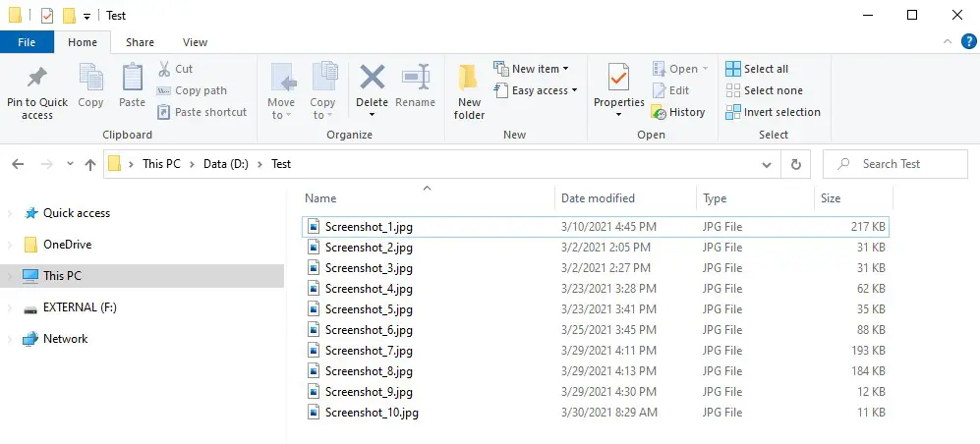The height and width of the screenshot is (444, 980).
Task: Click the Delete X icon in the ribbon
Action: pyautogui.click(x=372, y=78)
